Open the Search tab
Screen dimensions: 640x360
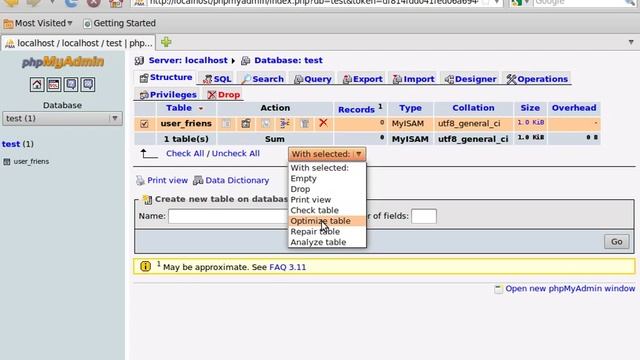[x=262, y=79]
